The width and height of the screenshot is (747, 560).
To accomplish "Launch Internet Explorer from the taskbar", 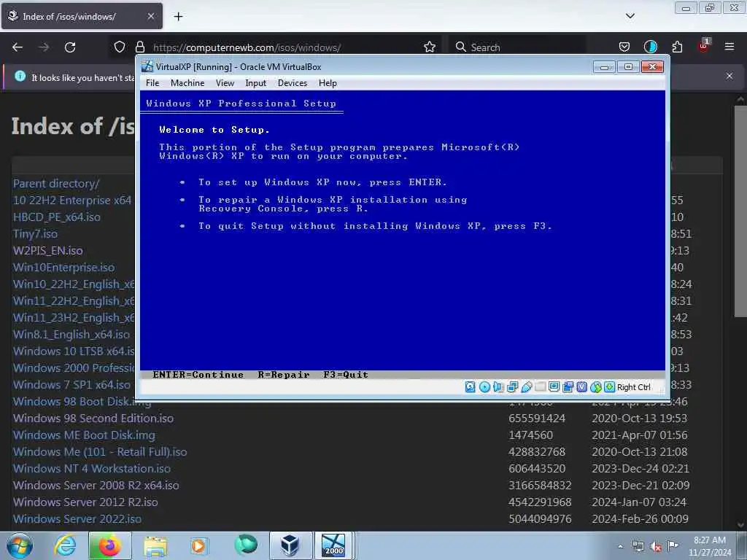I will (x=65, y=545).
